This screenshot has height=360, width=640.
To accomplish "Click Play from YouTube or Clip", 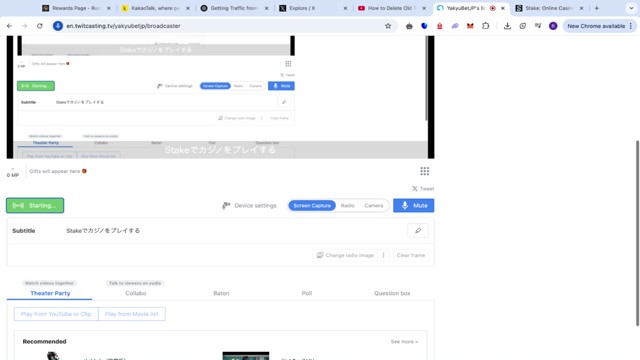I will point(56,314).
